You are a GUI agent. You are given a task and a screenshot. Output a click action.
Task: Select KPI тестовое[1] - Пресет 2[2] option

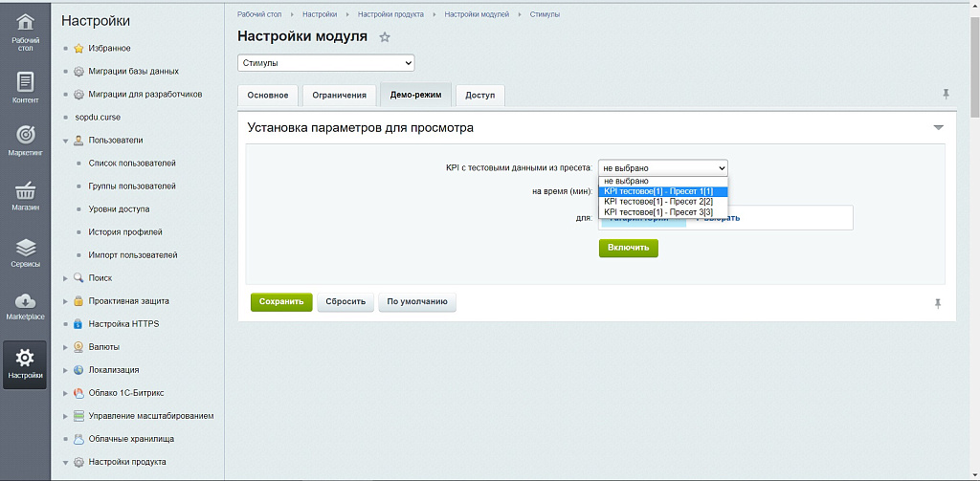tap(658, 202)
